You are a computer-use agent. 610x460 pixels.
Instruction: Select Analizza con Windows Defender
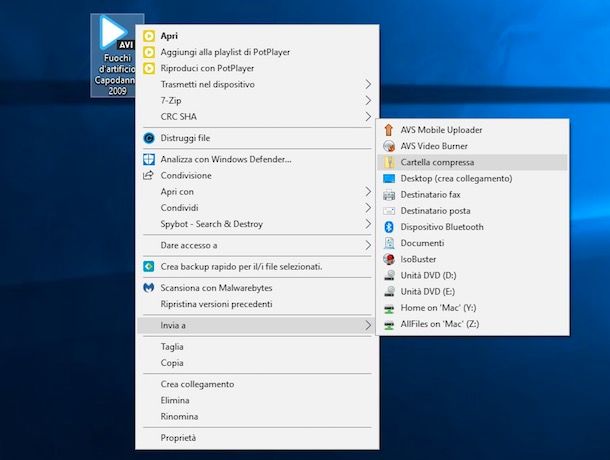(257, 159)
